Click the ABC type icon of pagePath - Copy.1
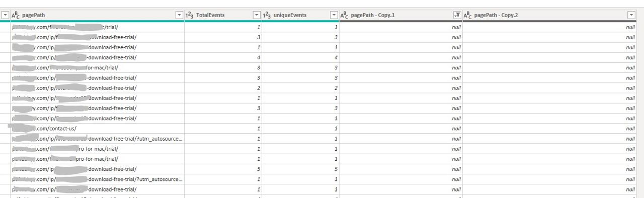 pyautogui.click(x=345, y=16)
